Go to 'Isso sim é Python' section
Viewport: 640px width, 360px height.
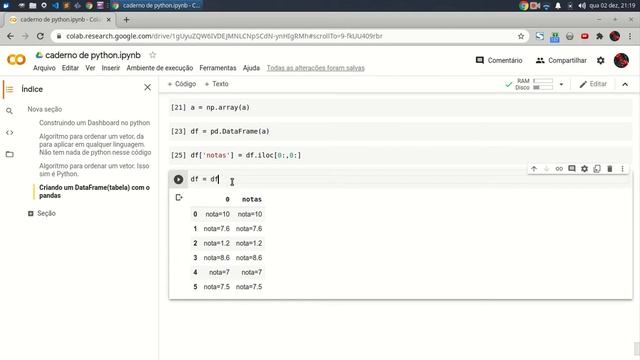click(x=94, y=170)
